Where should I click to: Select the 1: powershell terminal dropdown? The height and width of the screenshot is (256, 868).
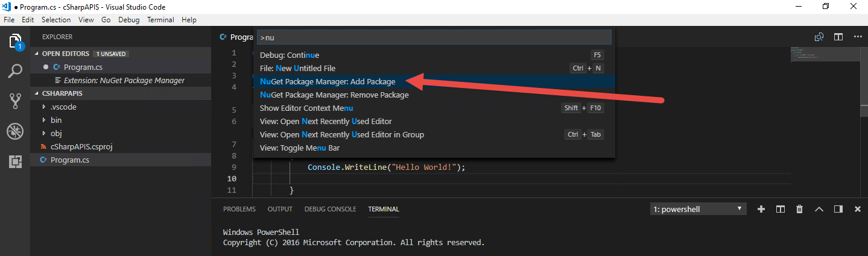click(x=699, y=209)
